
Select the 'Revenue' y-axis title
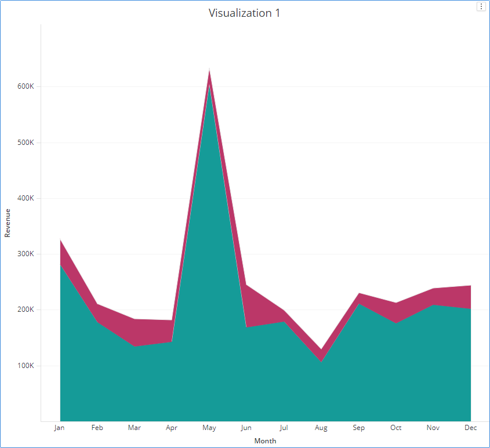tap(8, 223)
